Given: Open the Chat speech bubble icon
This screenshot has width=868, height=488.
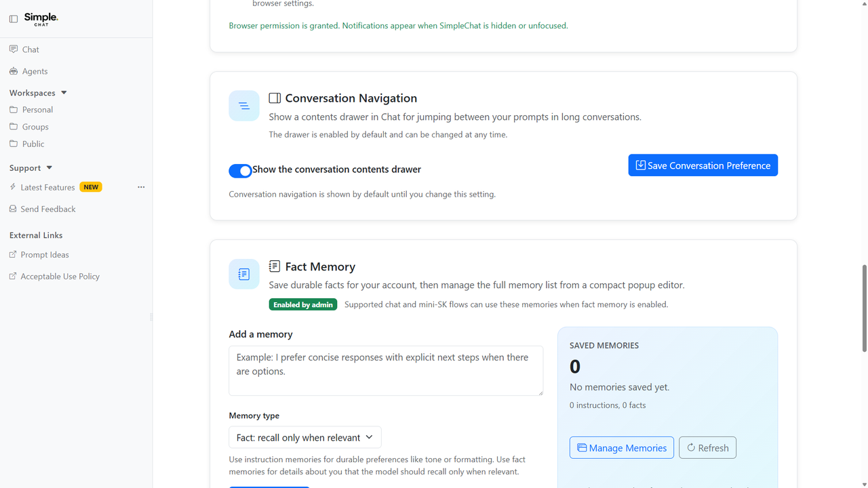Looking at the screenshot, I should [x=14, y=49].
